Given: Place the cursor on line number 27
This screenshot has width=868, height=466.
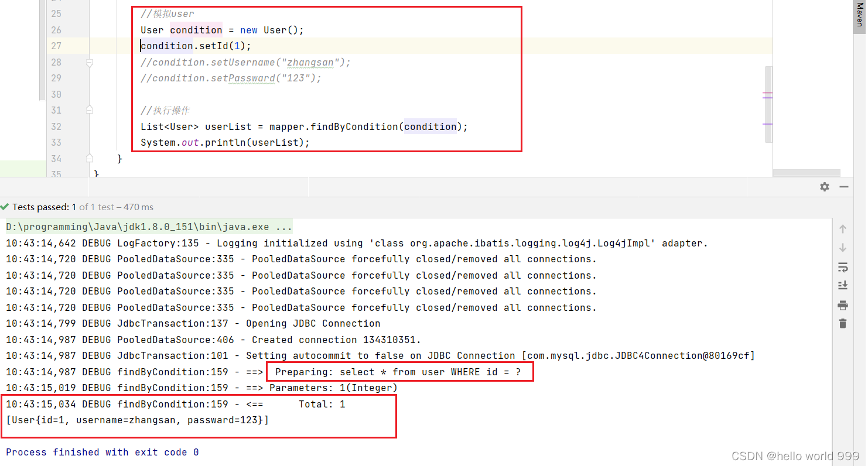Looking at the screenshot, I should pyautogui.click(x=56, y=46).
